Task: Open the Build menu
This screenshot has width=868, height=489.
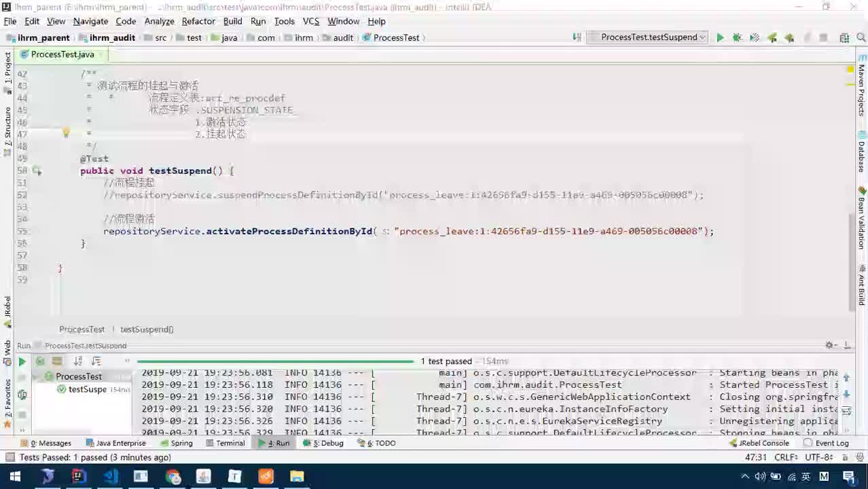Action: point(232,21)
